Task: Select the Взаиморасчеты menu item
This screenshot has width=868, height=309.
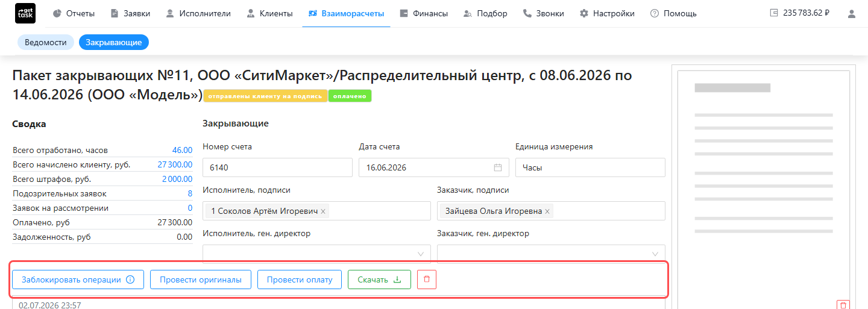Action: (x=346, y=13)
